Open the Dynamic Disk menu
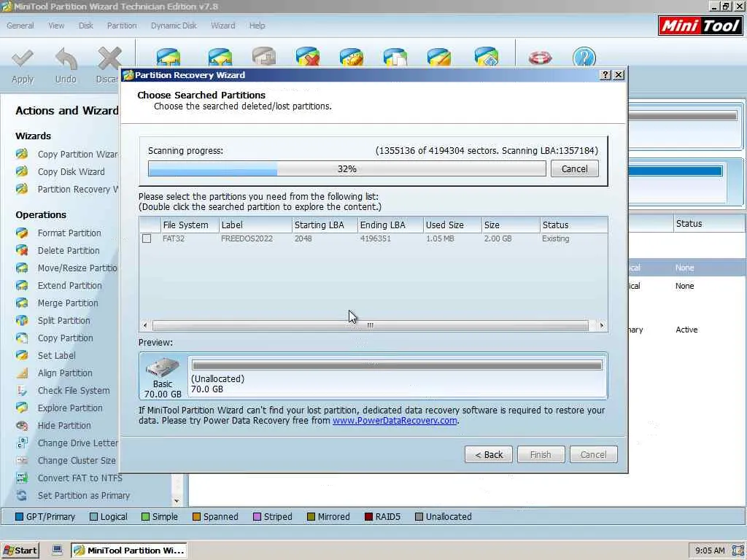Screen dimensions: 747x560 (x=174, y=26)
